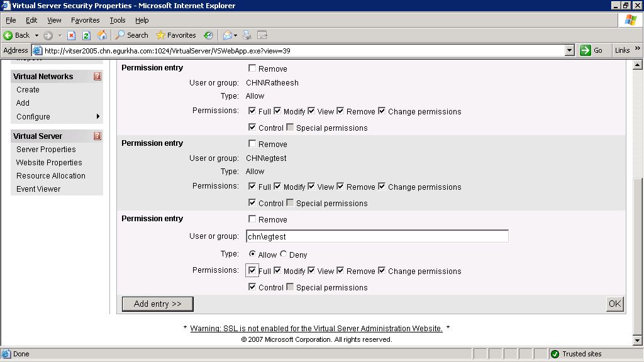Click the Done status bar text
Viewport: 644px width, 362px height.
pos(21,354)
